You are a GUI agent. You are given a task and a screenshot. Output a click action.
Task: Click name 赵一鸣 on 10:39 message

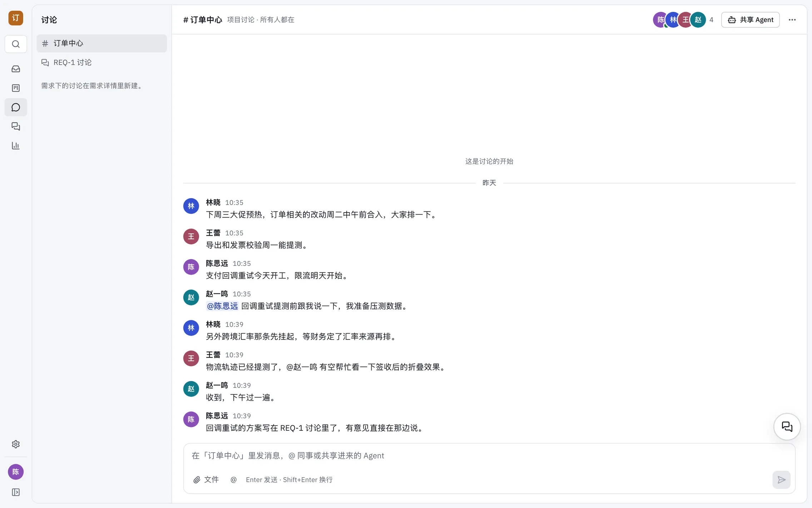217,385
